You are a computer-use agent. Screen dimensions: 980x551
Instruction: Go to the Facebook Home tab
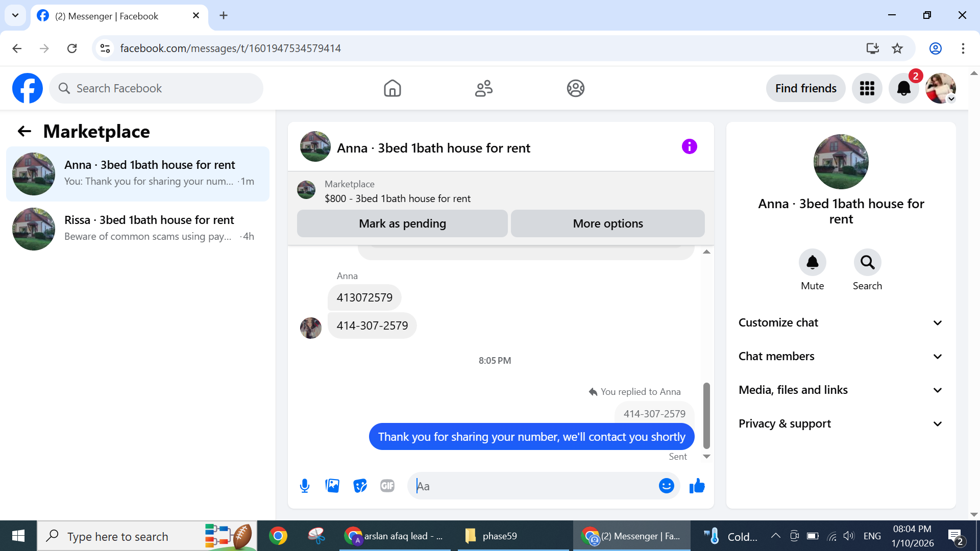(x=392, y=88)
